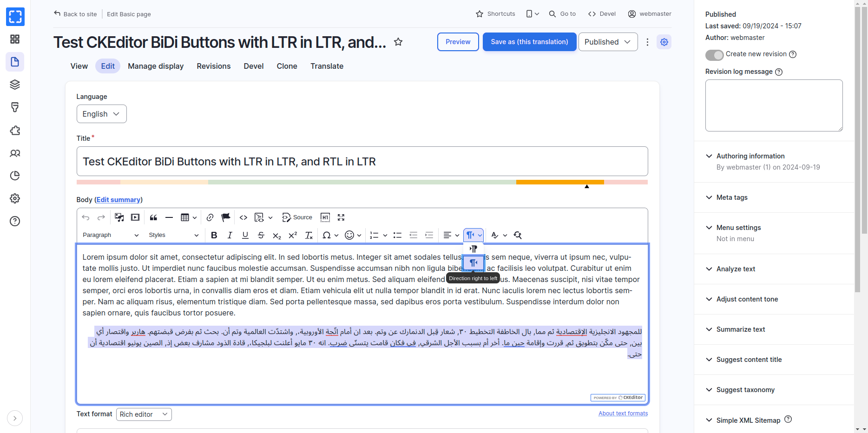The width and height of the screenshot is (868, 433).
Task: Click the Edit summary link
Action: (118, 200)
